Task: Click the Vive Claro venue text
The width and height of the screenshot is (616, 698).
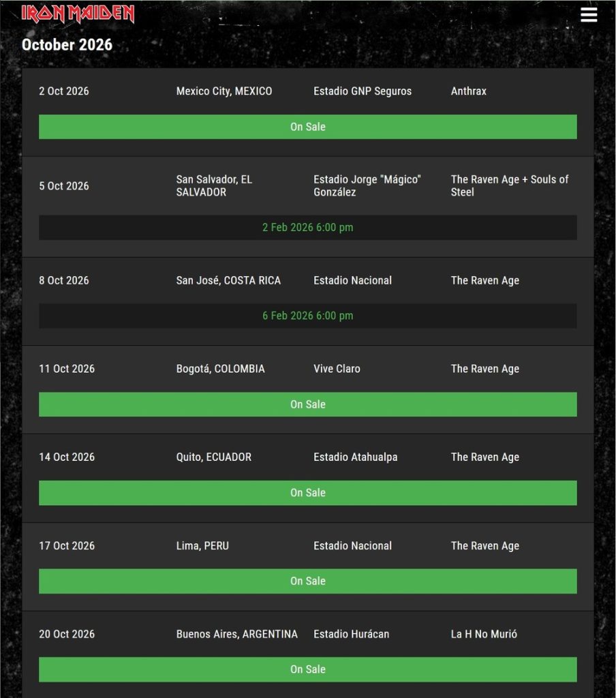Action: (x=337, y=369)
